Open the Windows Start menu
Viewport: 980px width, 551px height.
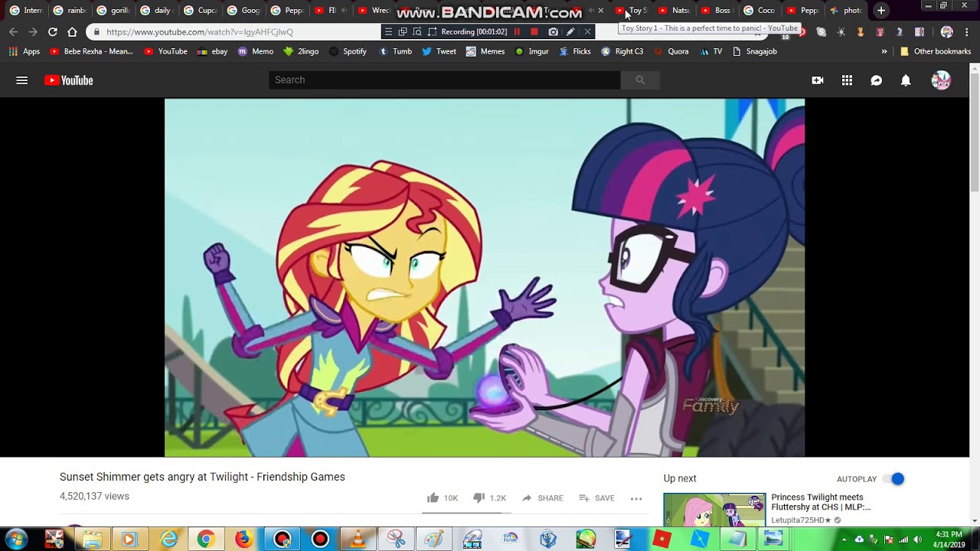[16, 539]
